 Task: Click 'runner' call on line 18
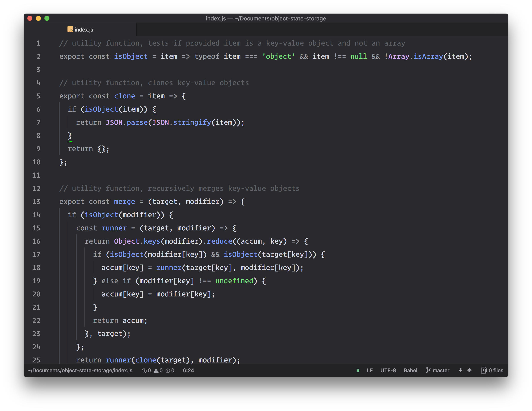click(169, 268)
